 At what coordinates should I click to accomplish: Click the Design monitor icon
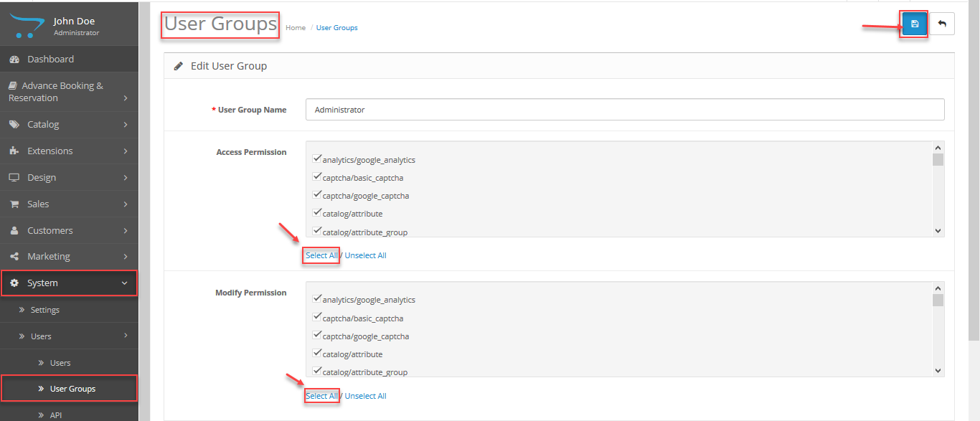(x=14, y=178)
